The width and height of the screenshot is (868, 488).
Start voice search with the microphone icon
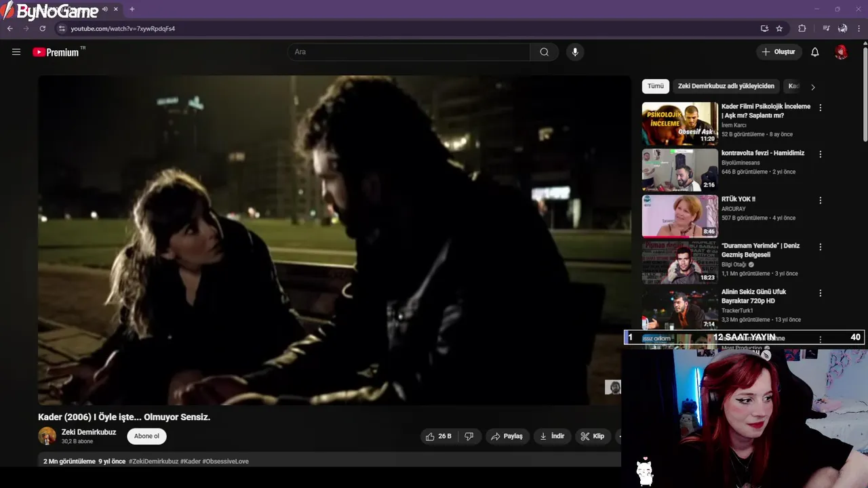(575, 52)
